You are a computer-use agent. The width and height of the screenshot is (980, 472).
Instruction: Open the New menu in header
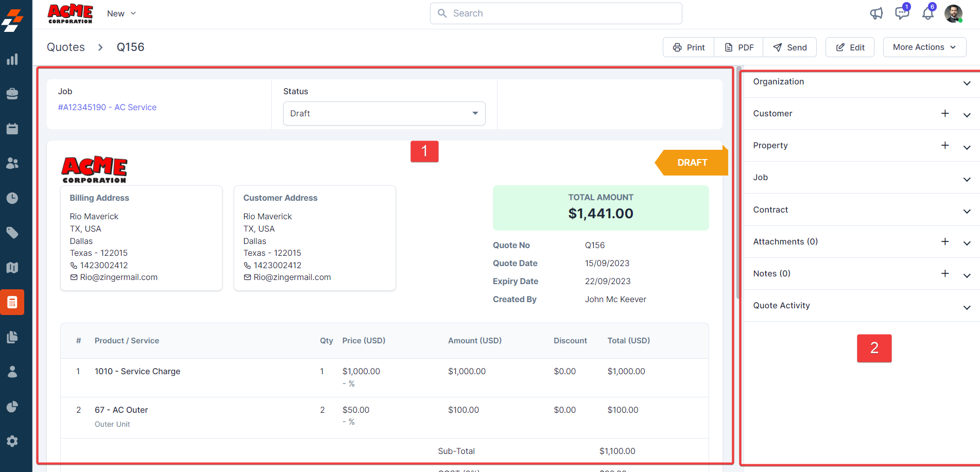click(x=122, y=14)
